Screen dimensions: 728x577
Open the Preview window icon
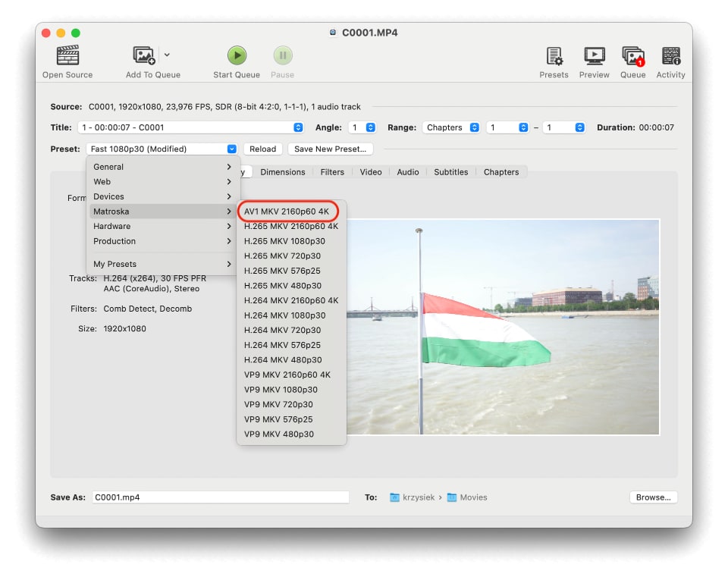tap(594, 56)
